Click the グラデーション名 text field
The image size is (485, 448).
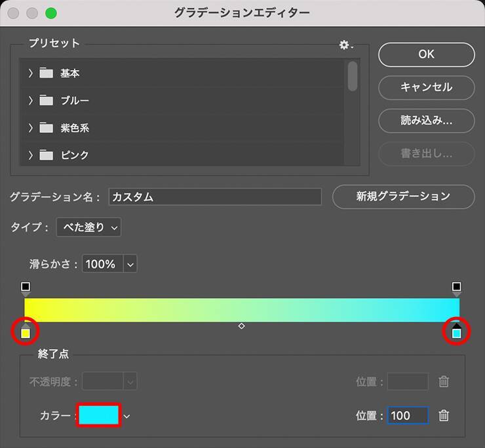pyautogui.click(x=215, y=196)
